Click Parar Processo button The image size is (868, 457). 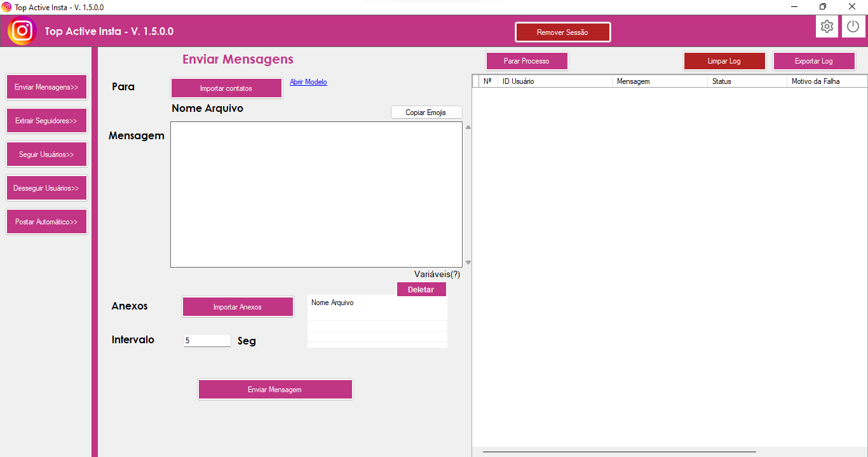click(527, 61)
